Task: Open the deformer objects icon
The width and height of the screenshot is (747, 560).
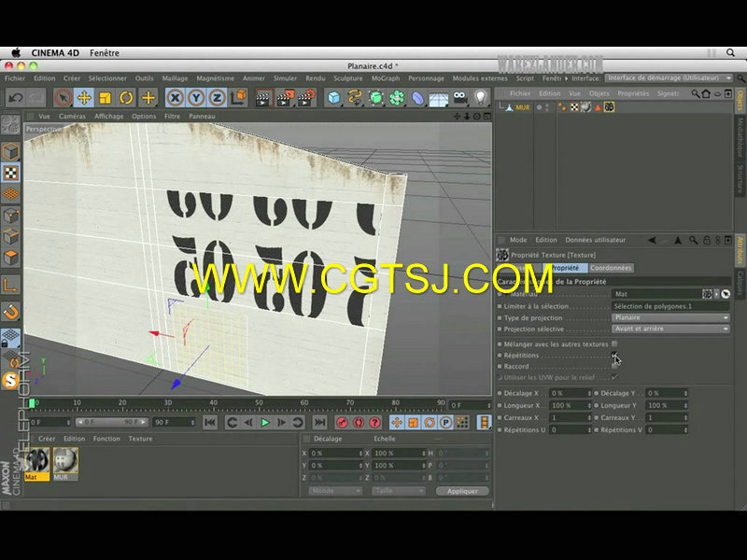Action: click(417, 98)
